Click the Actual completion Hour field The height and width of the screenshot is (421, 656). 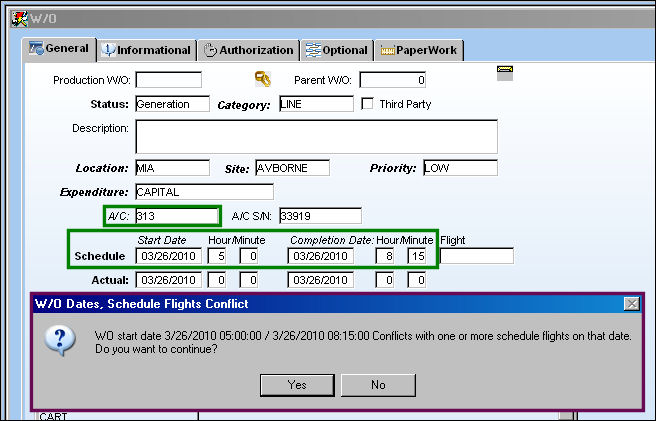click(384, 280)
